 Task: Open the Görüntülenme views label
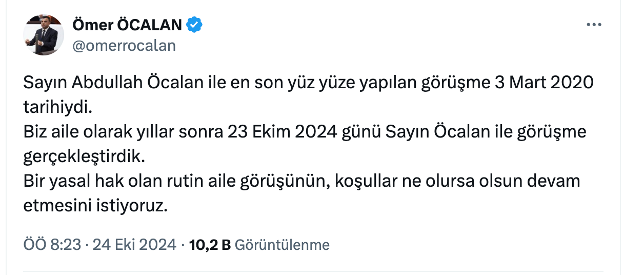pos(282,245)
